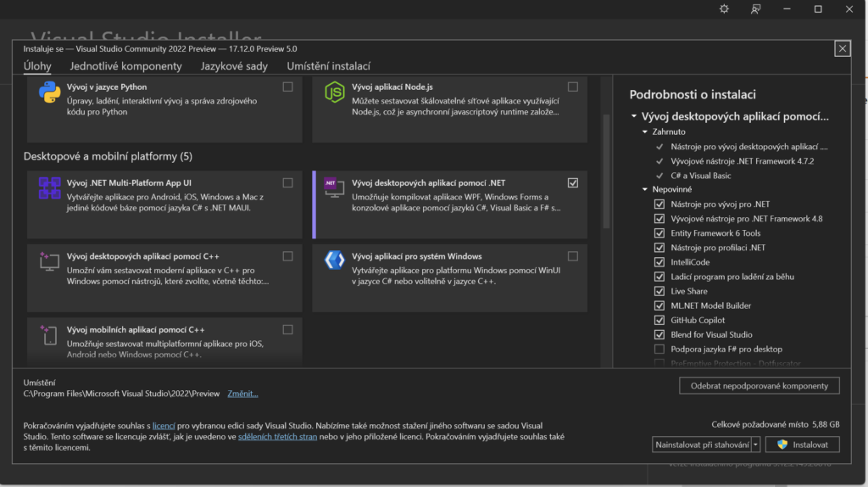Collapse the Nepovinné section
The image size is (868, 487).
click(645, 190)
